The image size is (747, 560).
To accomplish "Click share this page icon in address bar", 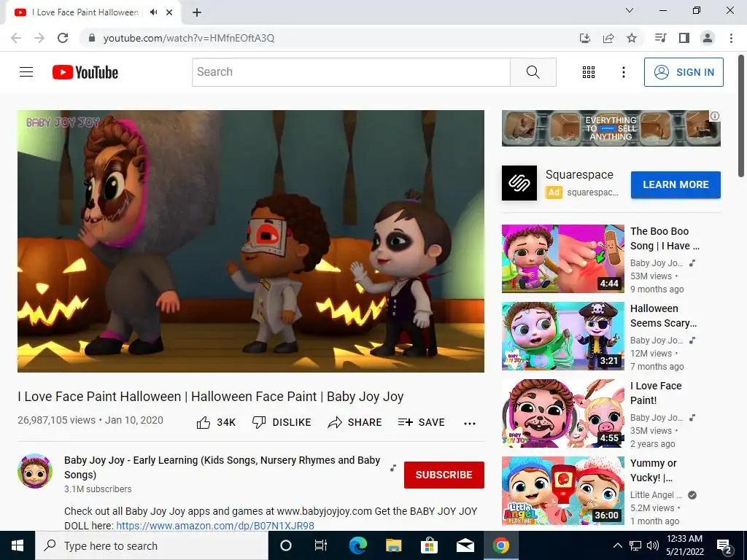I will coord(608,38).
